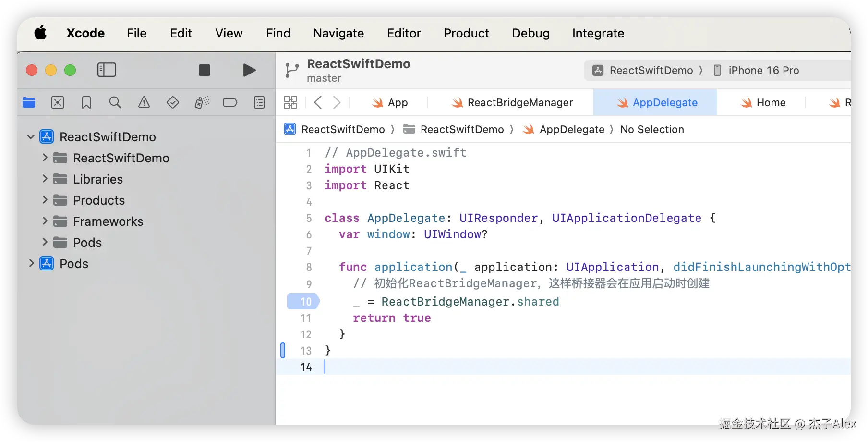Click the 'var window: UIWindow?' declaration
The image size is (868, 442).
tap(413, 234)
